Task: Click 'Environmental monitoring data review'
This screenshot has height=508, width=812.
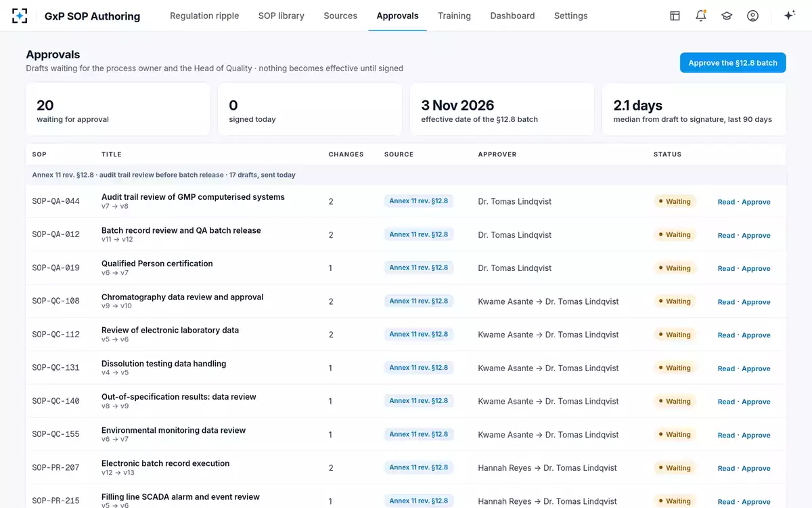Action: [x=173, y=430]
